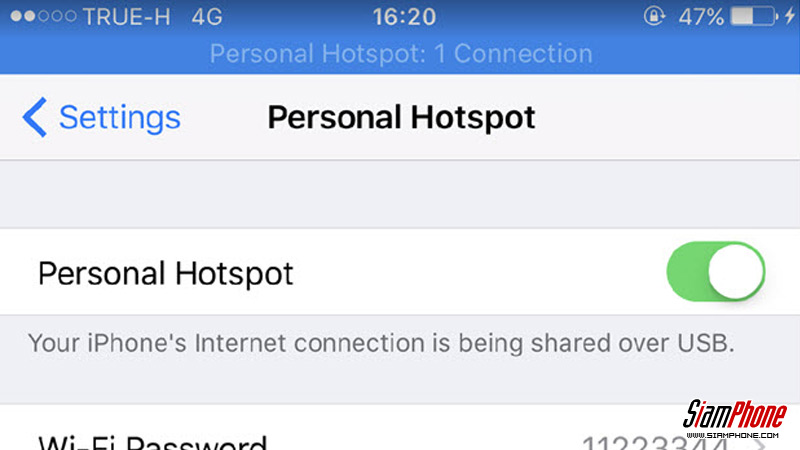Go back to Settings
Image resolution: width=800 pixels, height=450 pixels.
point(102,117)
